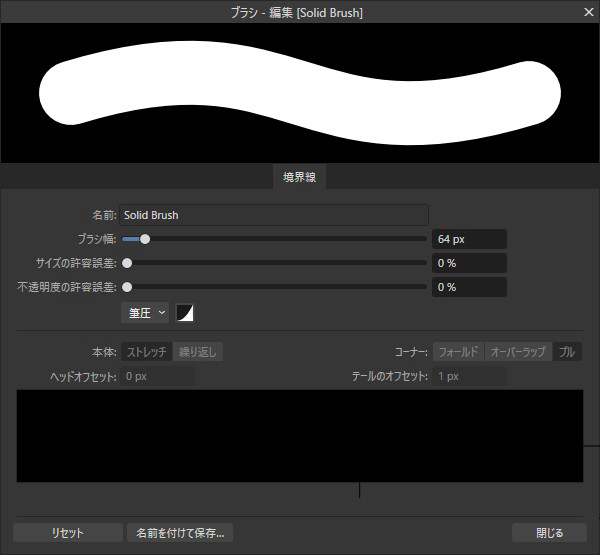This screenshot has width=600, height=555.
Task: Click 名前を付けて保存... button
Action: coord(180,532)
